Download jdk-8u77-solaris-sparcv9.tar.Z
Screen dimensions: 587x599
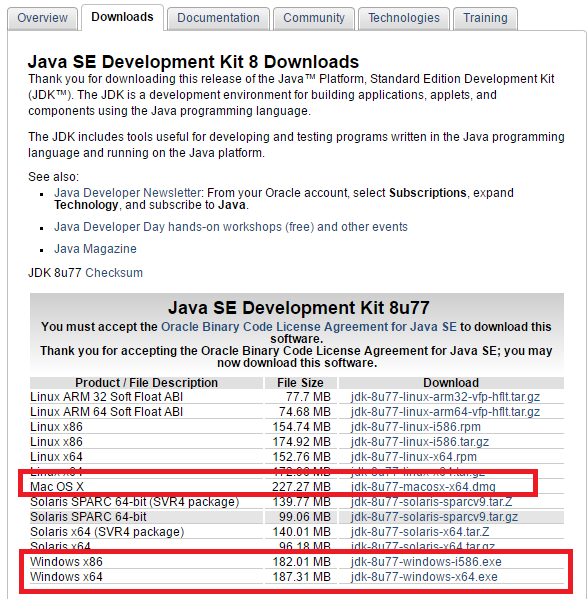(x=432, y=502)
